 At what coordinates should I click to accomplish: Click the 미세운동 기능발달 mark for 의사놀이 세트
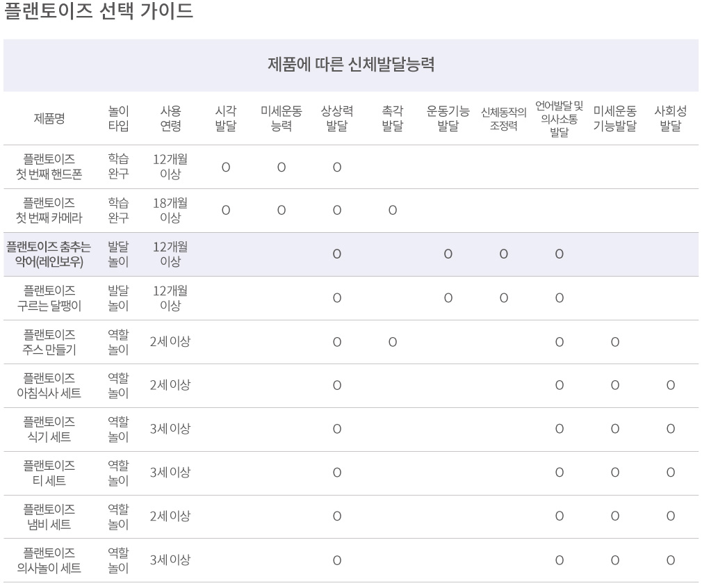(x=615, y=560)
